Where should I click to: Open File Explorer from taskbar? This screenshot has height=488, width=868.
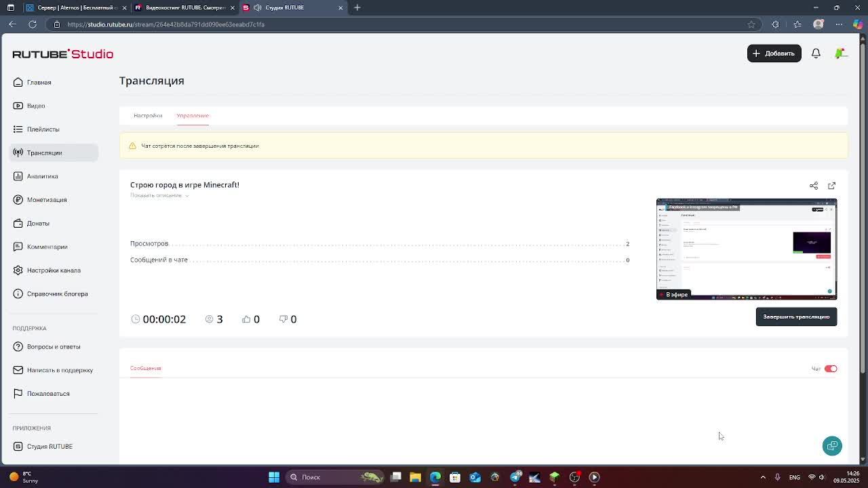415,477
